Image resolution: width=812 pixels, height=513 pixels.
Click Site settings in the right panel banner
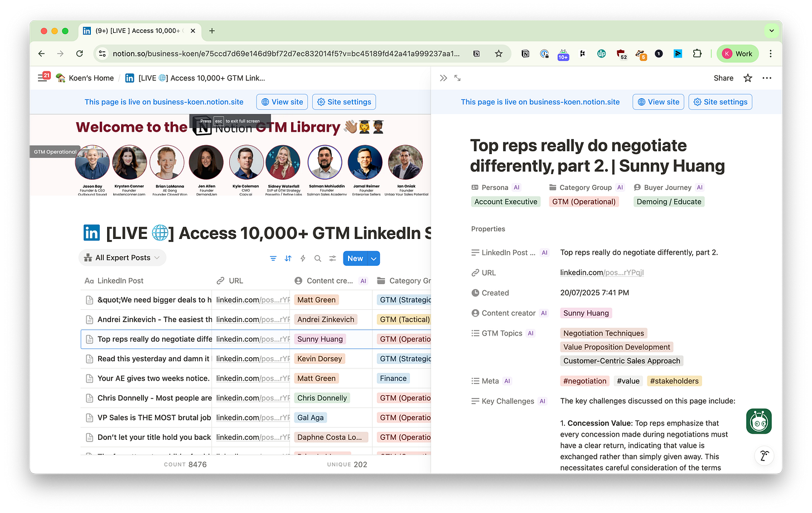pyautogui.click(x=721, y=102)
